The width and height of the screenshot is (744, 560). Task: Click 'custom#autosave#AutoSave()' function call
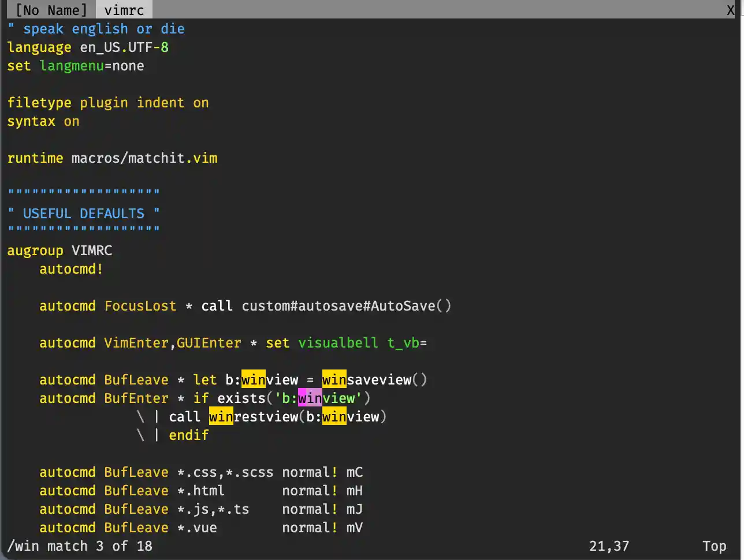point(346,306)
